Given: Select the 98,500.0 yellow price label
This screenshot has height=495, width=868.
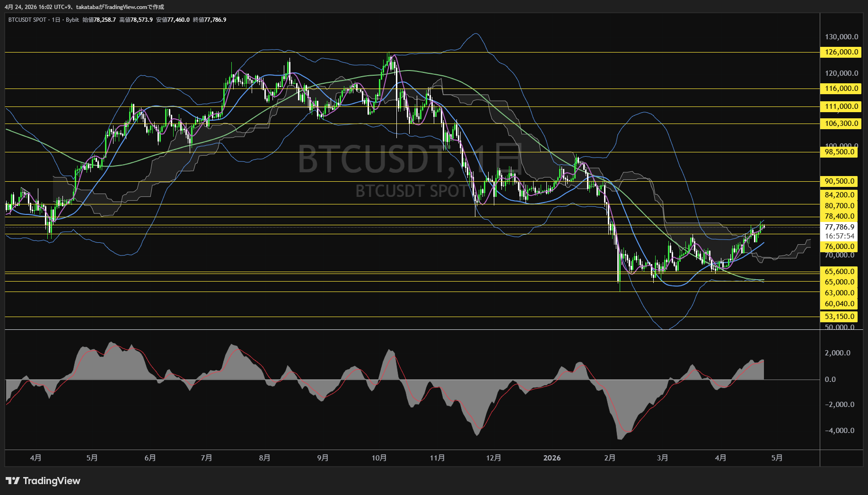Looking at the screenshot, I should pos(839,152).
